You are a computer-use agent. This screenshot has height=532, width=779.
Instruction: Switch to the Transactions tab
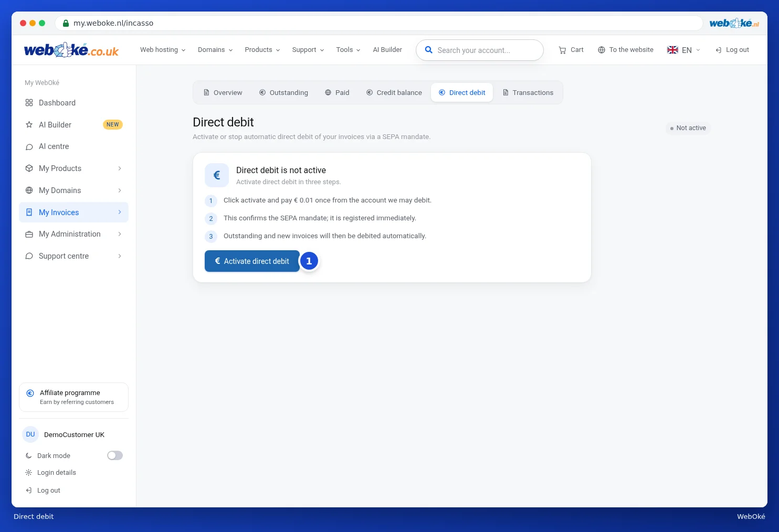[x=528, y=92]
